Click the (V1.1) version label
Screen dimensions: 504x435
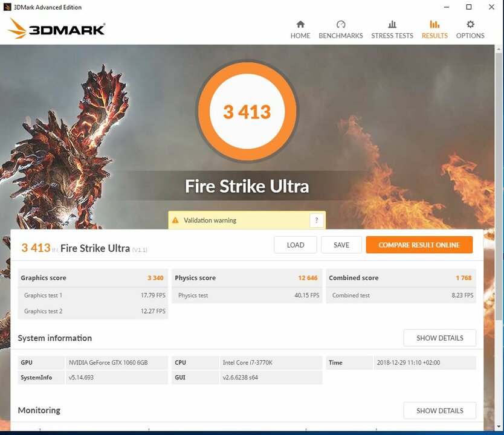(140, 250)
